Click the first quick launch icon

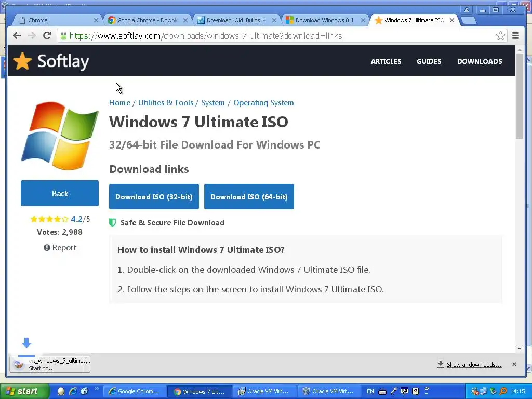(x=61, y=391)
